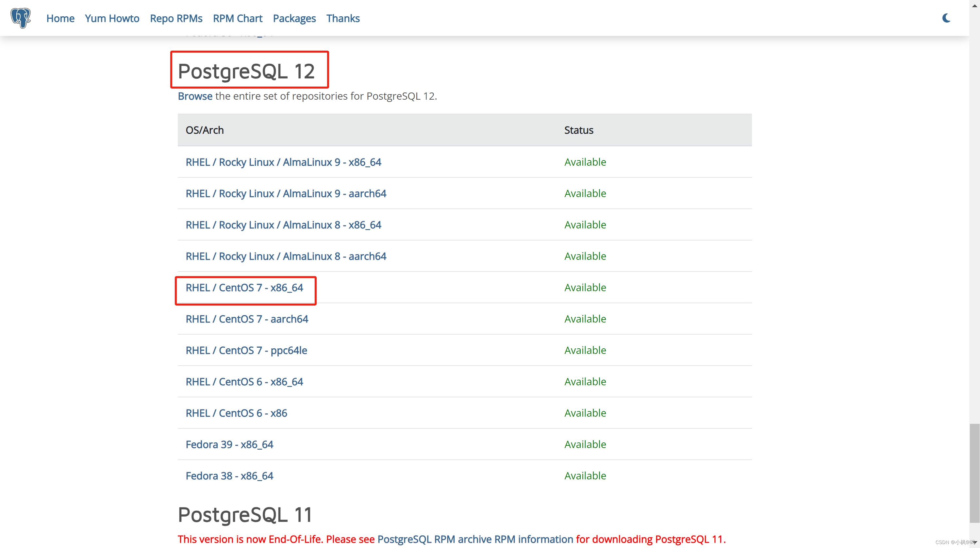The height and width of the screenshot is (548, 980).
Task: Click the Fedora 39 - x86_64 link
Action: [x=229, y=444]
